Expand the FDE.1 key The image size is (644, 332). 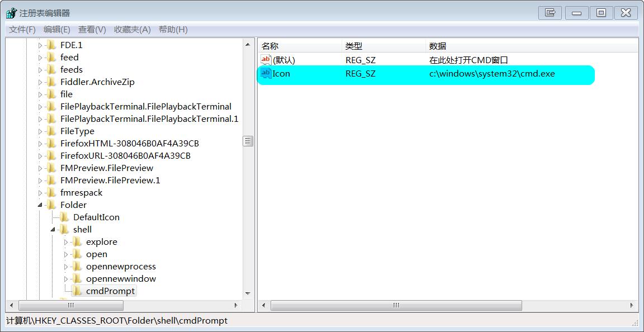pos(40,45)
